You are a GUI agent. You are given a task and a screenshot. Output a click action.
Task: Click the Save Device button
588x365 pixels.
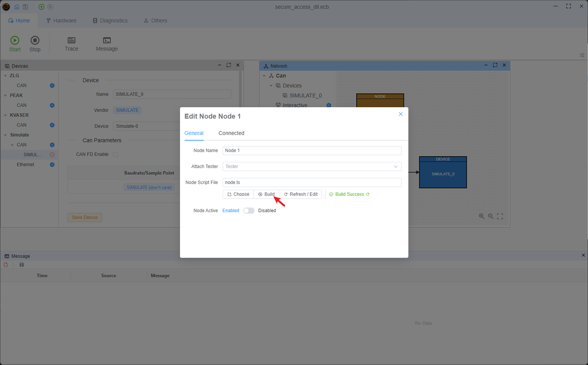85,217
